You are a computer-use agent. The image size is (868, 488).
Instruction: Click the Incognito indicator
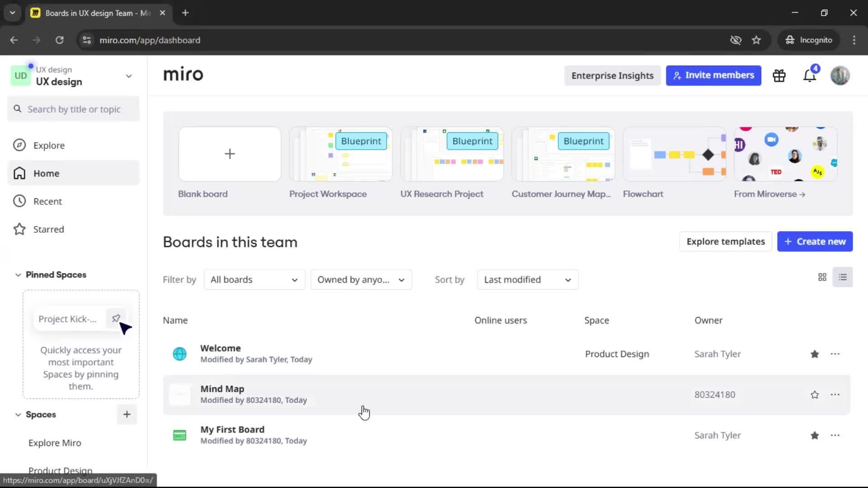[809, 40]
